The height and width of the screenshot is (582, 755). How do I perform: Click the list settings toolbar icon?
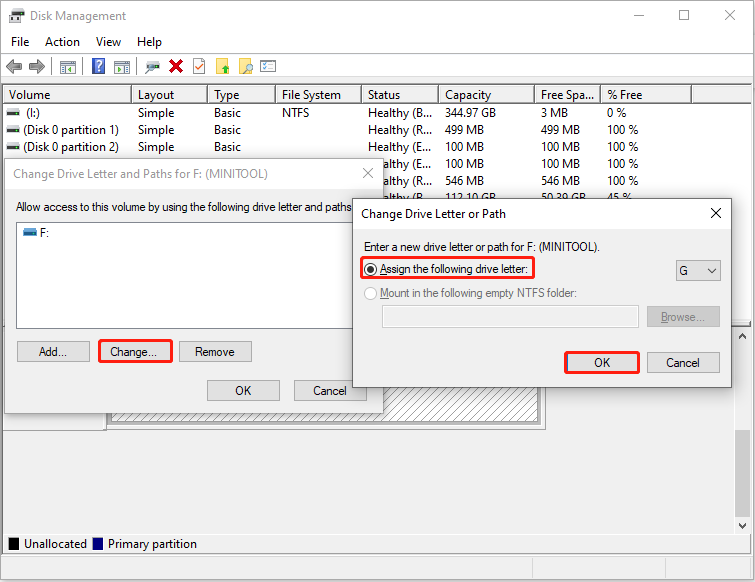tap(268, 66)
